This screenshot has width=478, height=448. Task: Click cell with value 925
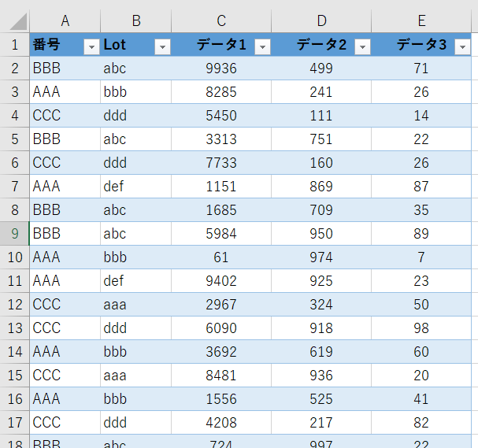[x=321, y=281]
